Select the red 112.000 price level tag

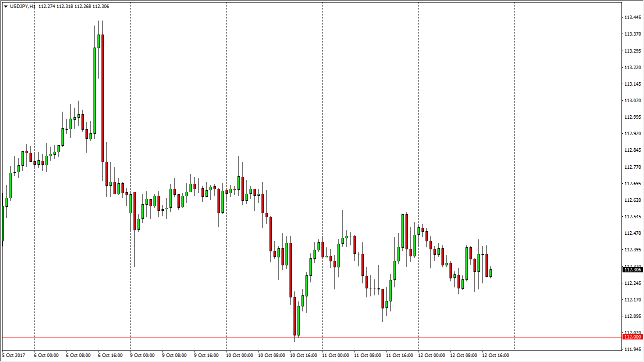(x=631, y=337)
